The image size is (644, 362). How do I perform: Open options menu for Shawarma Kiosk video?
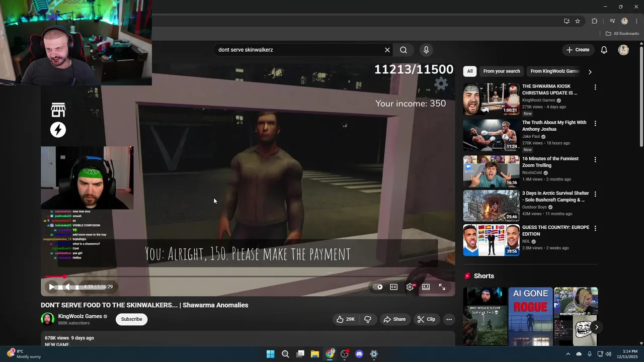(x=595, y=87)
